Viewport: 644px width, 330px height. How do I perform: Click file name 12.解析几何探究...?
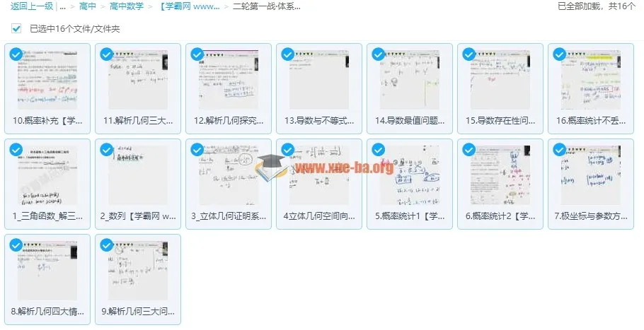(x=229, y=121)
